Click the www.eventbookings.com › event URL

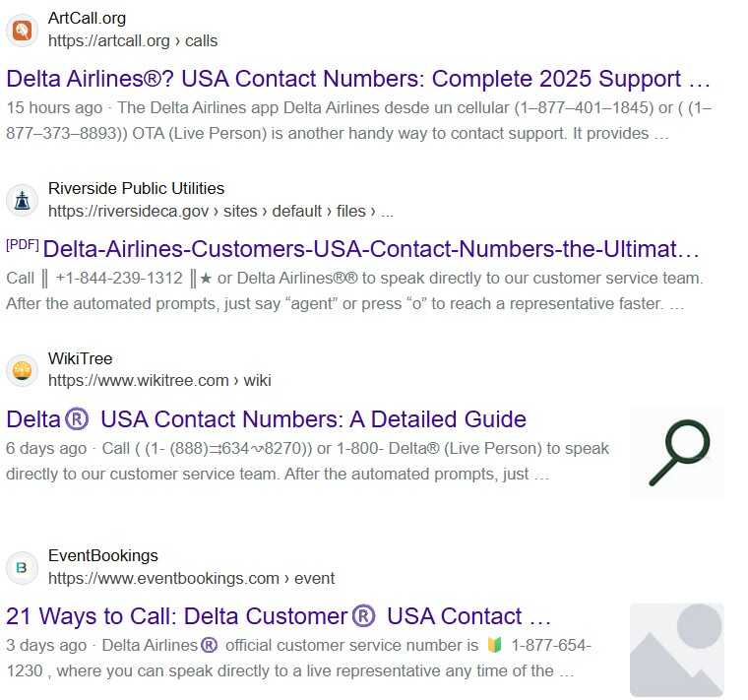(x=191, y=578)
